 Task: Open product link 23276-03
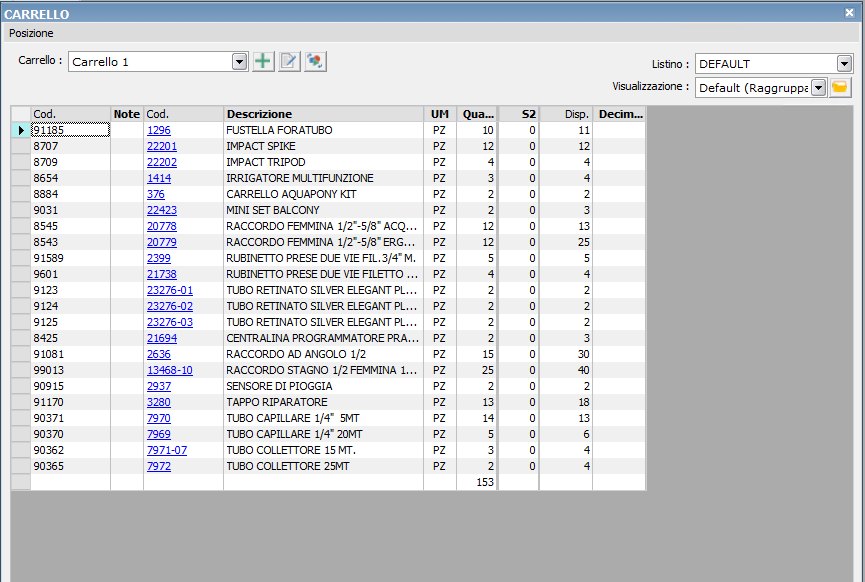click(x=170, y=322)
